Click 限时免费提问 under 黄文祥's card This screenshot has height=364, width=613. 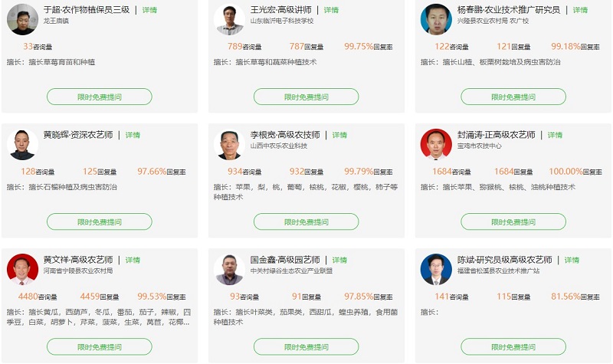pos(100,346)
